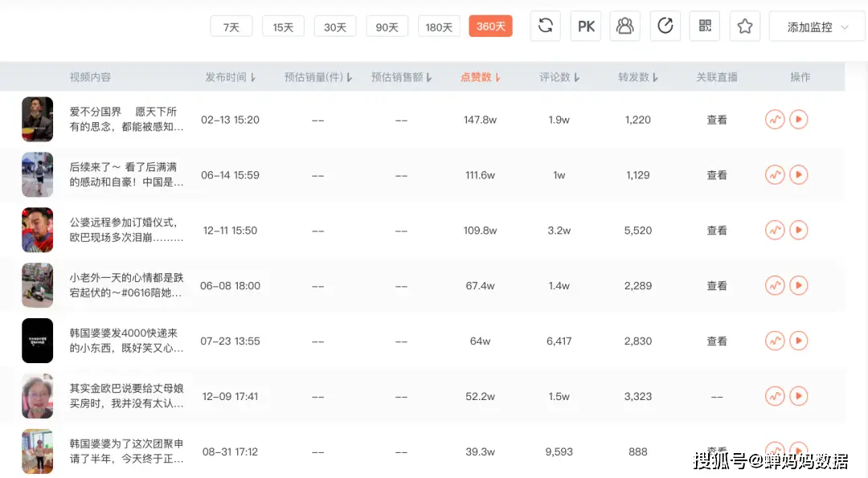Image resolution: width=868 pixels, height=478 pixels.
Task: Sort by 发布时间 column
Action: point(231,77)
